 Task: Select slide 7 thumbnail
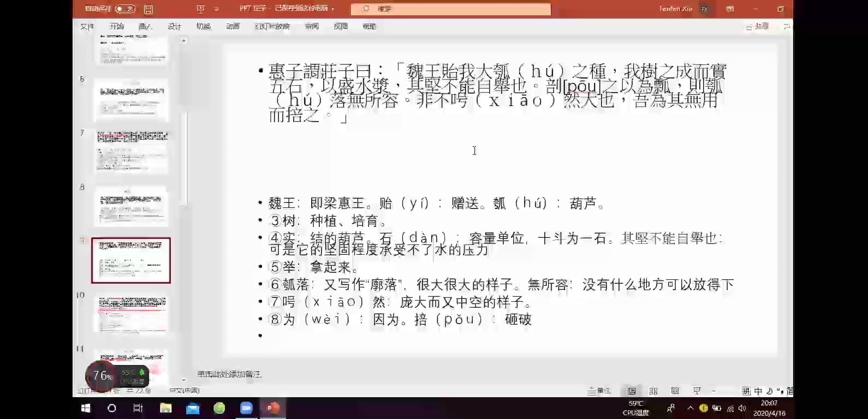pyautogui.click(x=131, y=153)
